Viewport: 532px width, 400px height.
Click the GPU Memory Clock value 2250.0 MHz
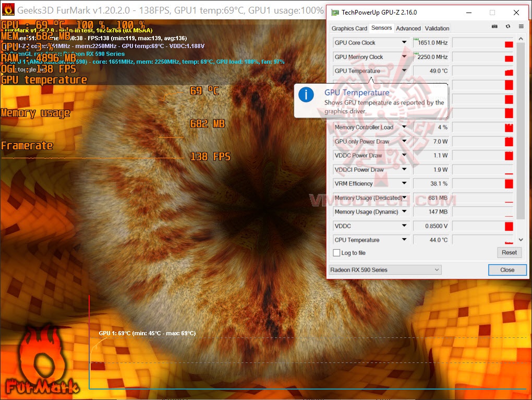[x=431, y=57]
